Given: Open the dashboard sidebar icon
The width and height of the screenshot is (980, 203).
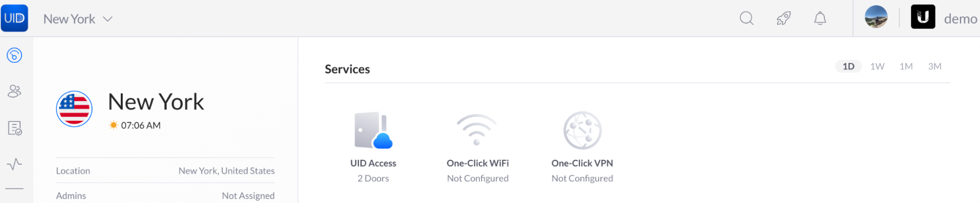Looking at the screenshot, I should pos(14,55).
